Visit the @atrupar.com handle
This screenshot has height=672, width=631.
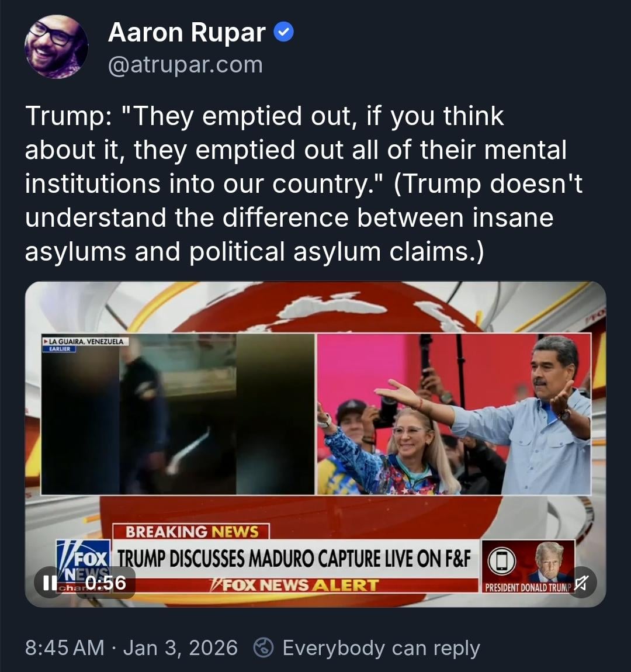185,65
